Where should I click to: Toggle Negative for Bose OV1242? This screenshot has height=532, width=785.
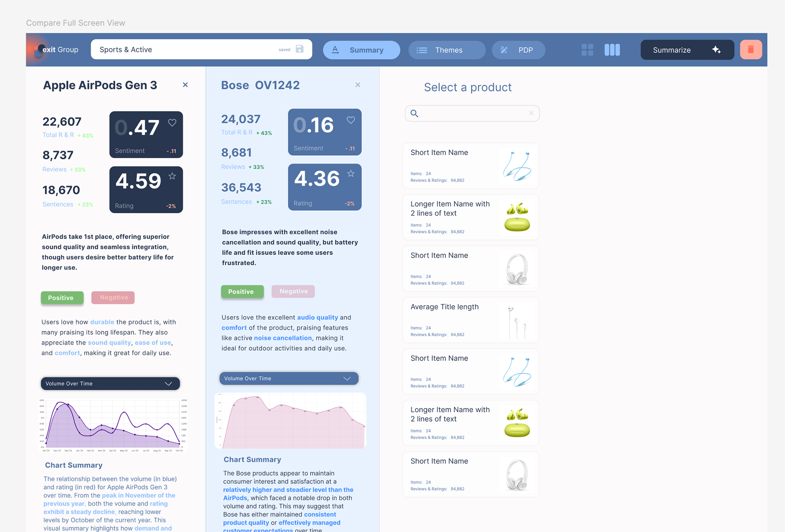coord(293,291)
